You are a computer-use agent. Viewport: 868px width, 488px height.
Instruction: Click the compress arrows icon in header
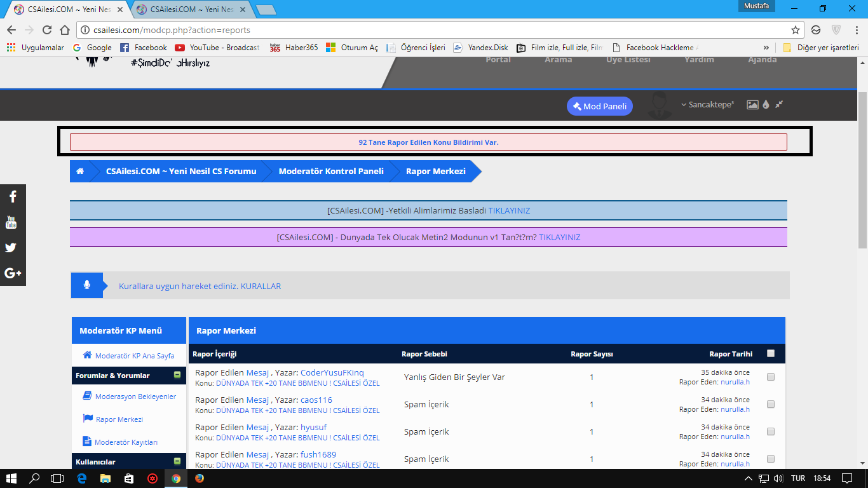point(779,104)
